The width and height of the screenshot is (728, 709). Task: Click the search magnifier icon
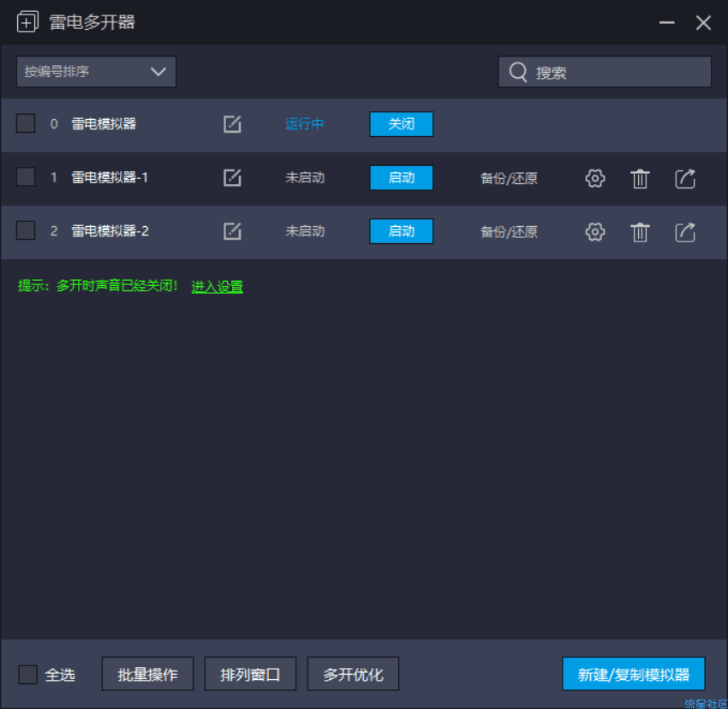[517, 72]
